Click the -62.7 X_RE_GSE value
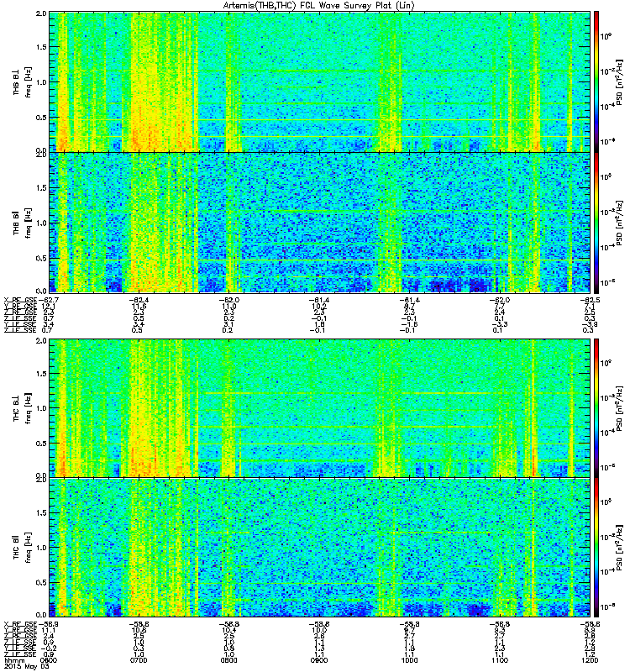This screenshot has width=630, height=672. pos(48,300)
